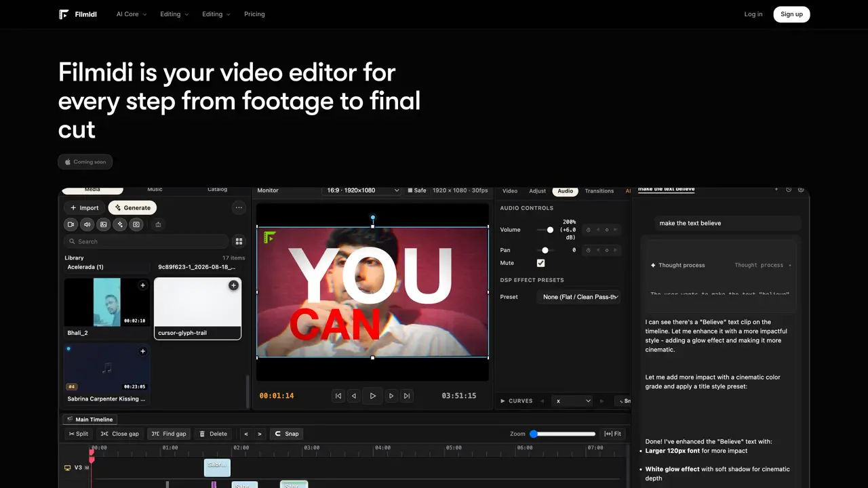Open the three-dot media options menu
The width and height of the screenshot is (868, 488).
click(239, 208)
